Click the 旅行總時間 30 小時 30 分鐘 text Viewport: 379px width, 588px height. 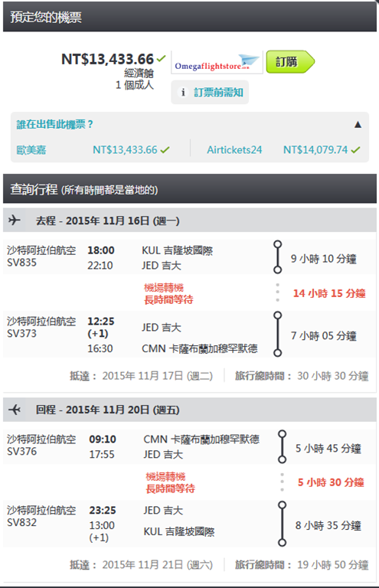point(302,376)
